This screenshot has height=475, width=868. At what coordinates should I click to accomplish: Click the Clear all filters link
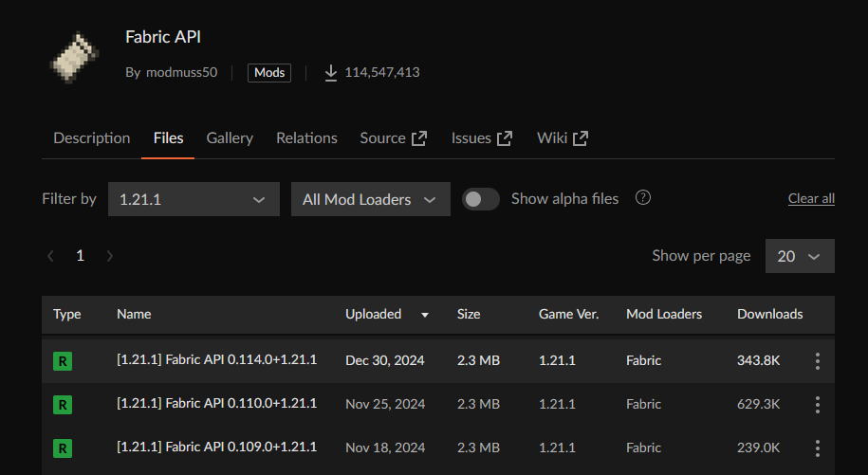(811, 199)
